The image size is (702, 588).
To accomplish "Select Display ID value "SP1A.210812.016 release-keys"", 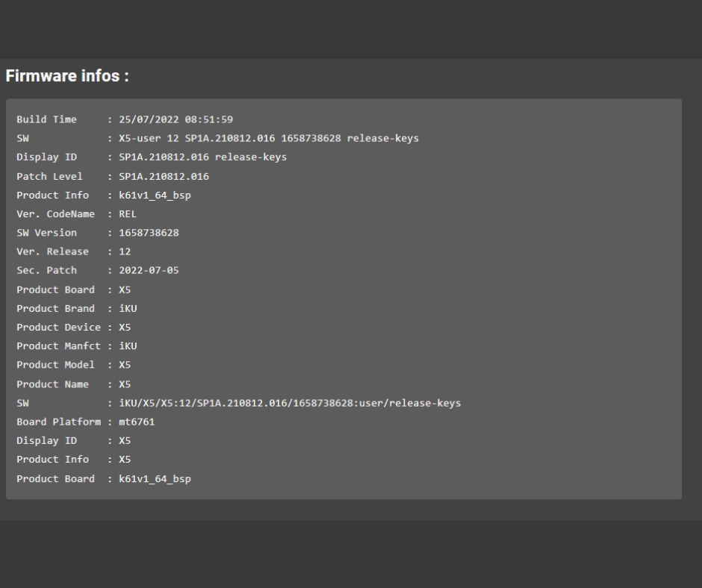I will 203,157.
